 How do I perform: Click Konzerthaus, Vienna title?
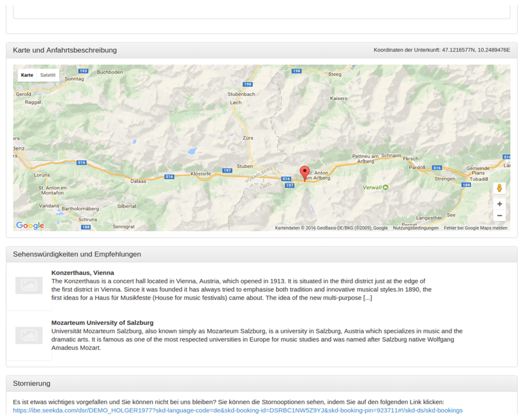[83, 273]
